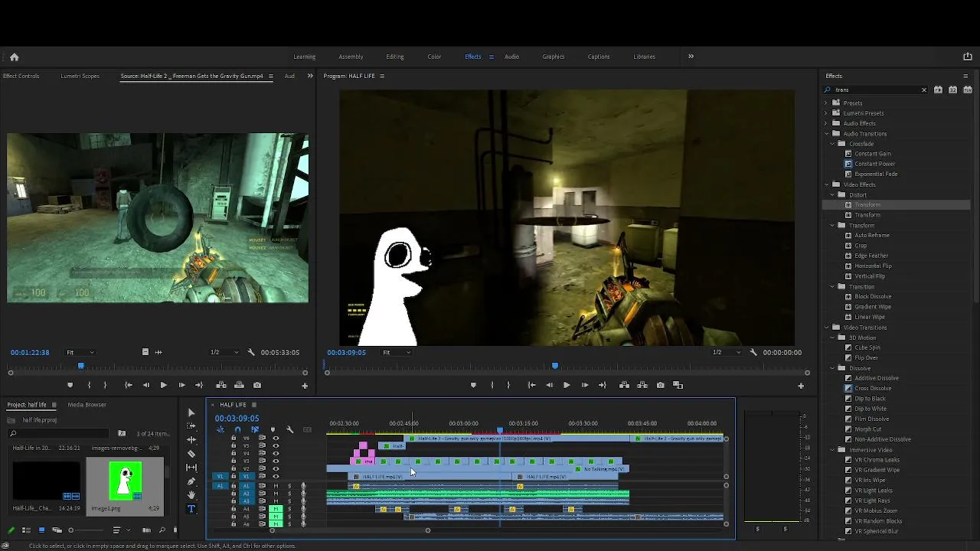Export a frame from Program monitor
980x551 pixels.
click(660, 385)
